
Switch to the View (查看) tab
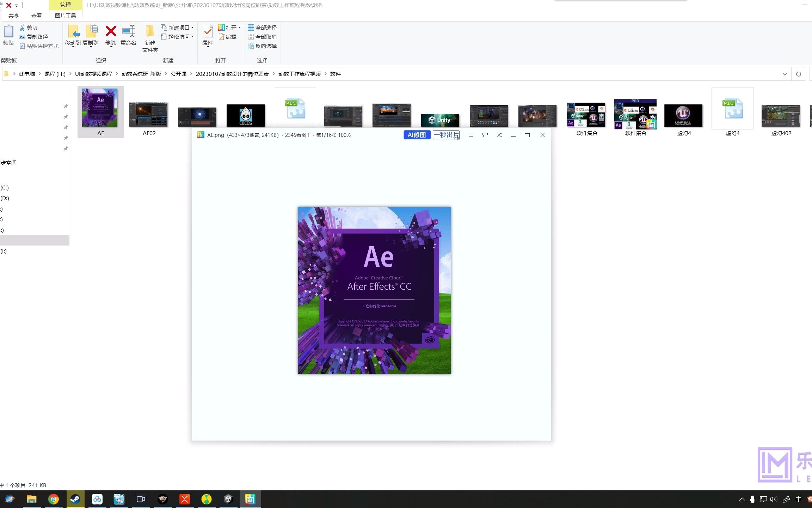click(x=37, y=16)
